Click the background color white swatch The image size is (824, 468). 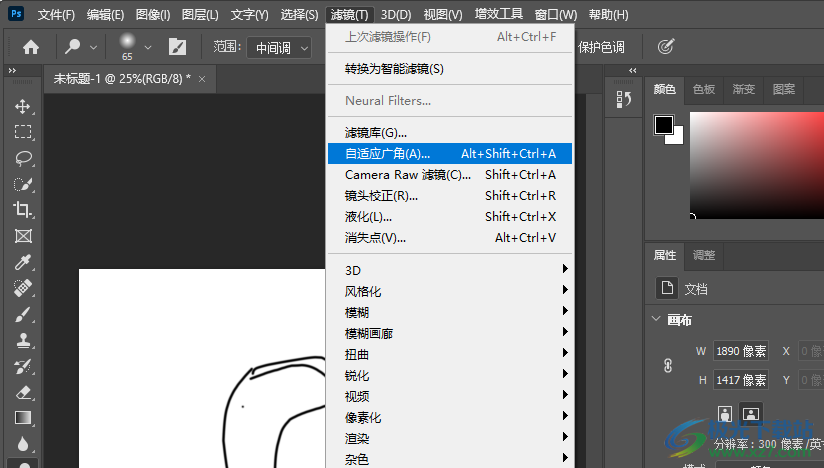tap(677, 138)
